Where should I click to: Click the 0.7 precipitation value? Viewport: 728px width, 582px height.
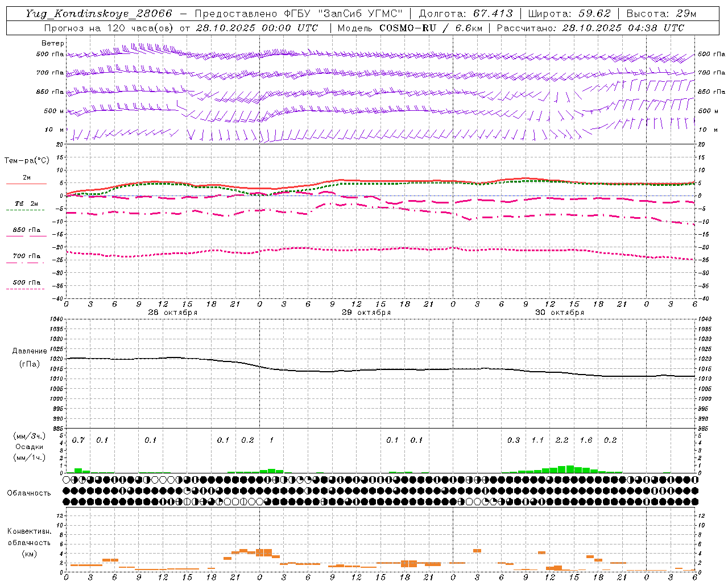point(78,440)
